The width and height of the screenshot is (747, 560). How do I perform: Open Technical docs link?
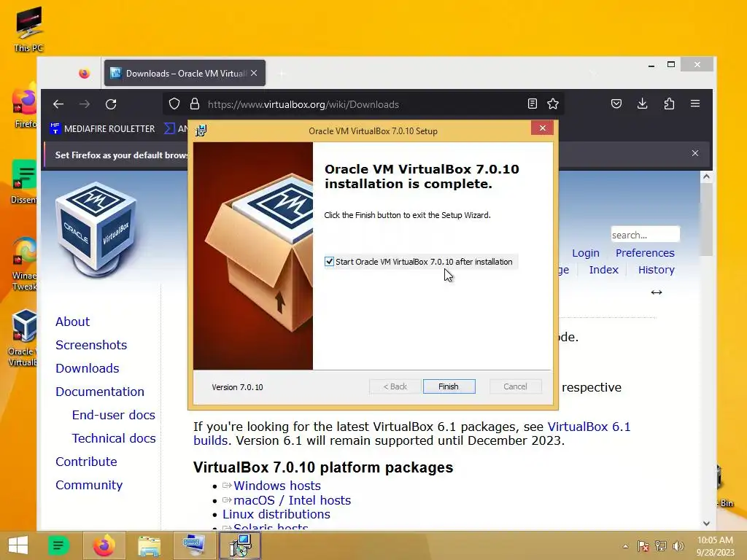click(x=113, y=438)
